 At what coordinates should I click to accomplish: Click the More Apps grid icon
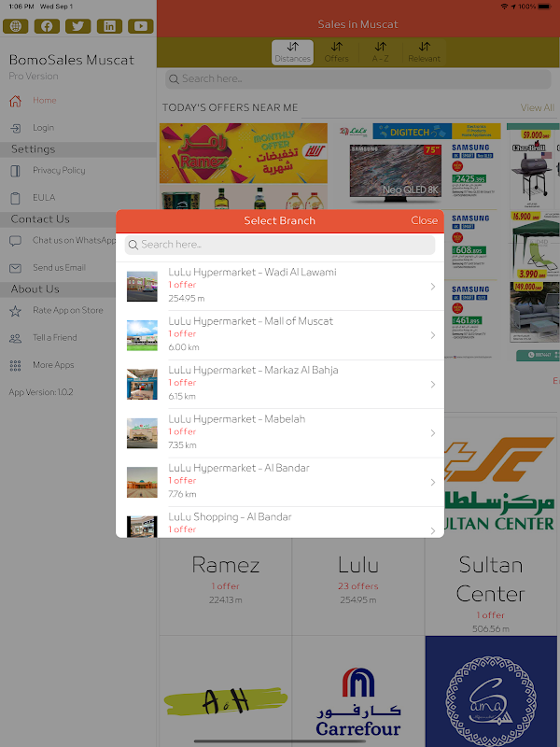(x=15, y=365)
